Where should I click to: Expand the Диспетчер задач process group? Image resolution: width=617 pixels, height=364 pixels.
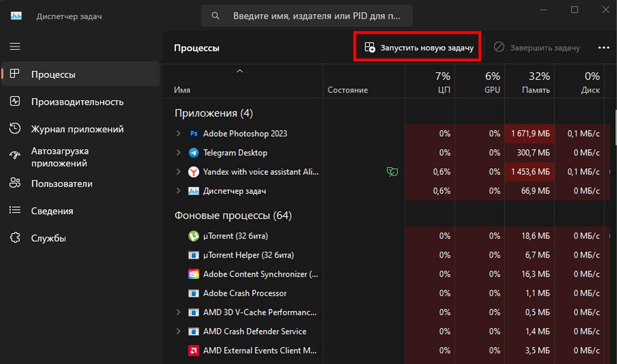(x=178, y=191)
